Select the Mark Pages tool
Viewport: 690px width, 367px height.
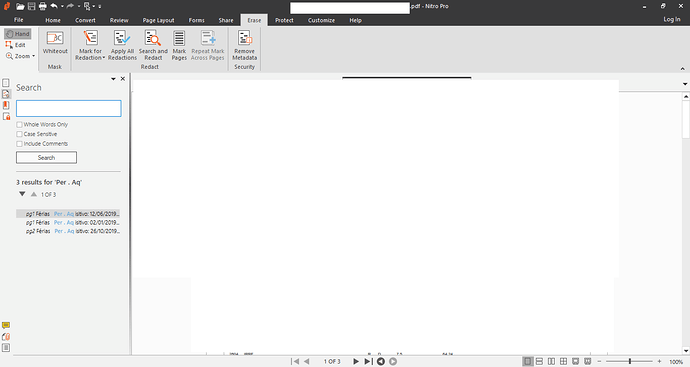point(179,45)
